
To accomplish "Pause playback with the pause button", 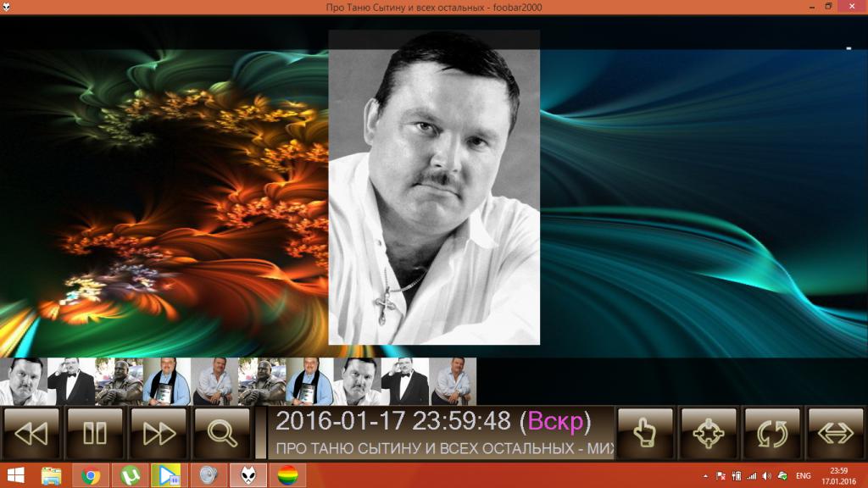I will point(95,433).
